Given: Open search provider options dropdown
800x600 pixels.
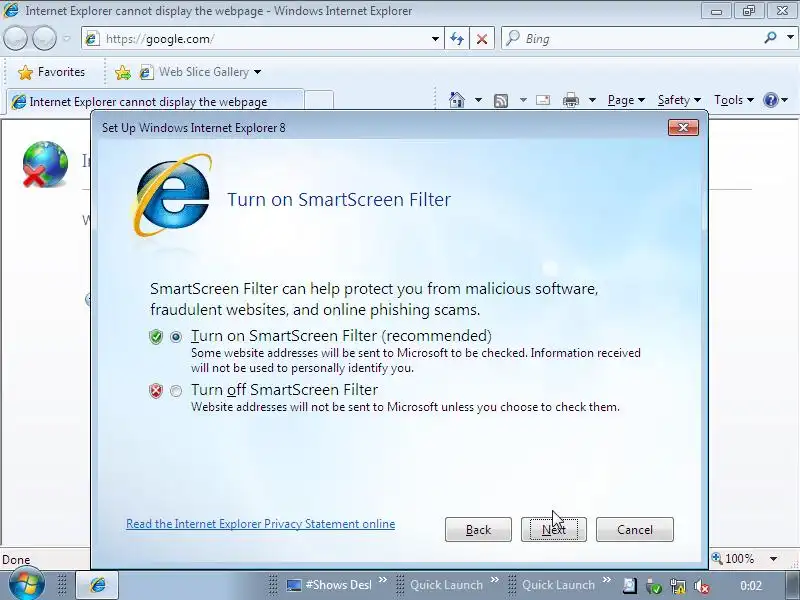Looking at the screenshot, I should [x=790, y=38].
